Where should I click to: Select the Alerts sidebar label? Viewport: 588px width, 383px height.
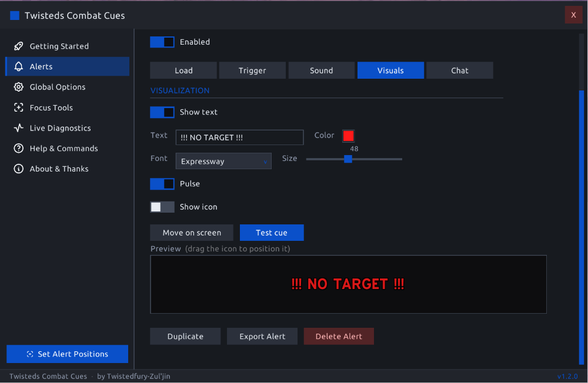pyautogui.click(x=41, y=66)
